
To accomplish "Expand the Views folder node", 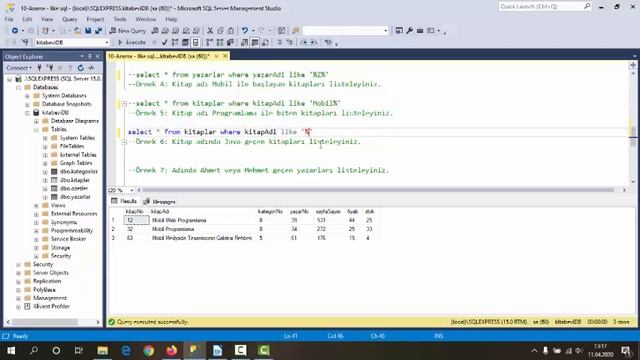I will [36, 205].
